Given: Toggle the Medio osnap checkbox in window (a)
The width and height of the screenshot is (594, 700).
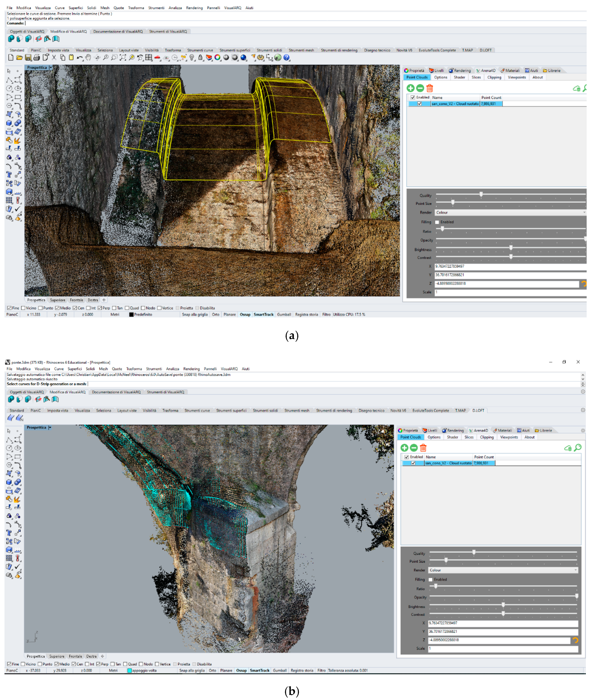Looking at the screenshot, I should click(57, 308).
